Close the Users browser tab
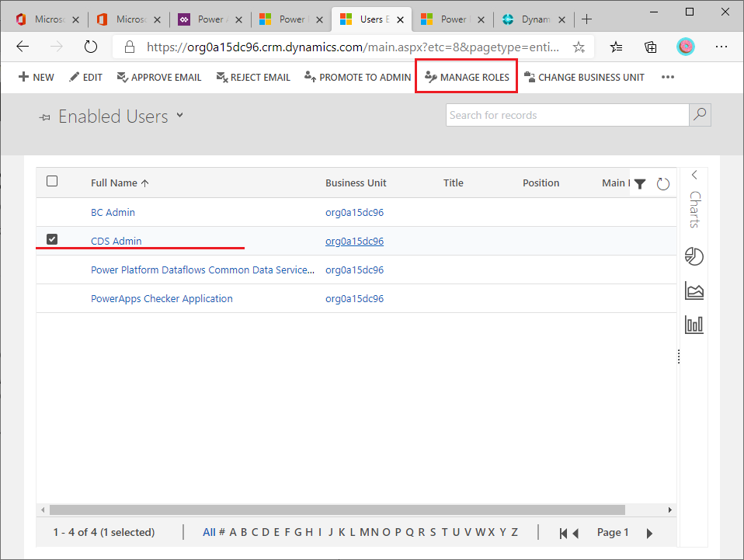 [x=401, y=19]
